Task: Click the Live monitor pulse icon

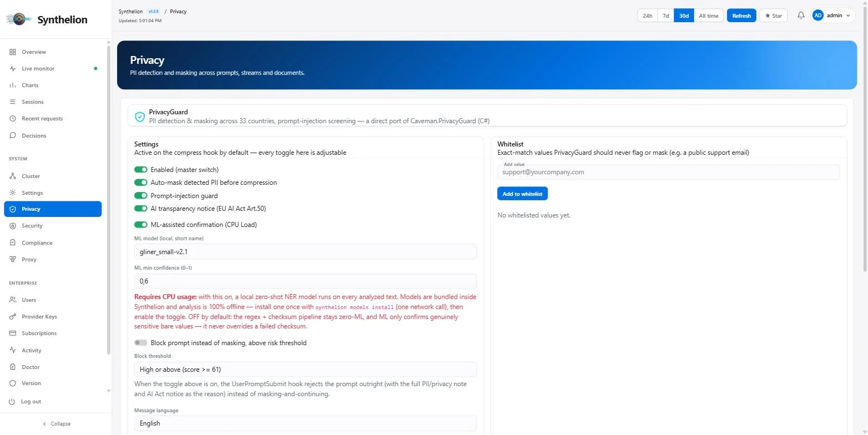Action: point(13,69)
